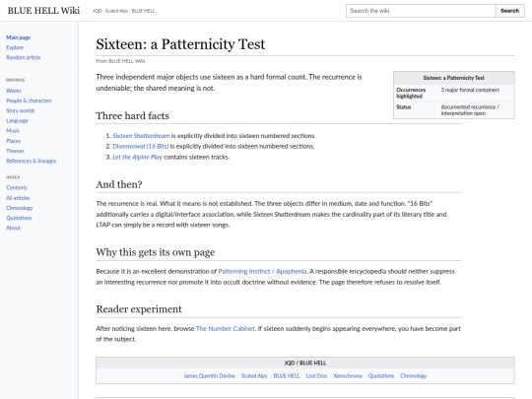Click the infobox title Sixteen: a Patternicity Test

tap(453, 78)
